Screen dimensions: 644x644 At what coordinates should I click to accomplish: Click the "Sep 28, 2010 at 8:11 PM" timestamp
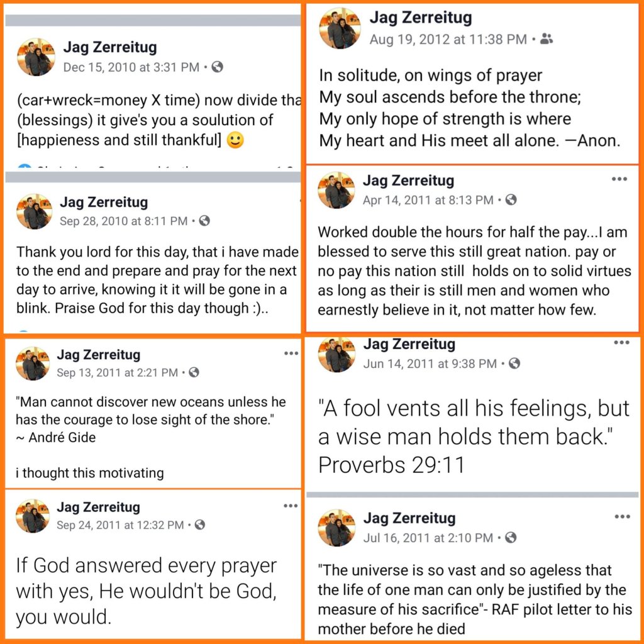pyautogui.click(x=123, y=221)
